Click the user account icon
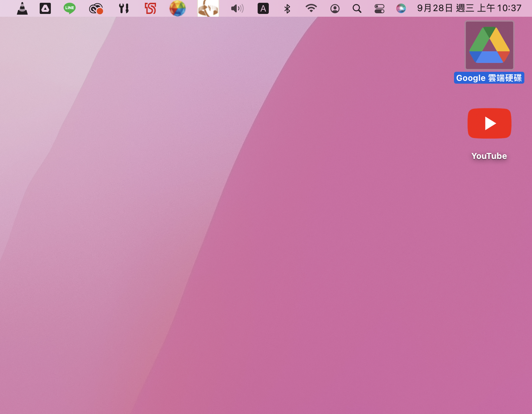Viewport: 532px width, 414px height. coord(335,8)
